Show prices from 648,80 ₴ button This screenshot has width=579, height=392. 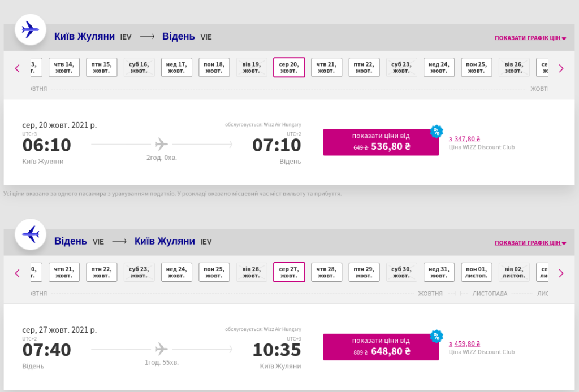tap(381, 347)
